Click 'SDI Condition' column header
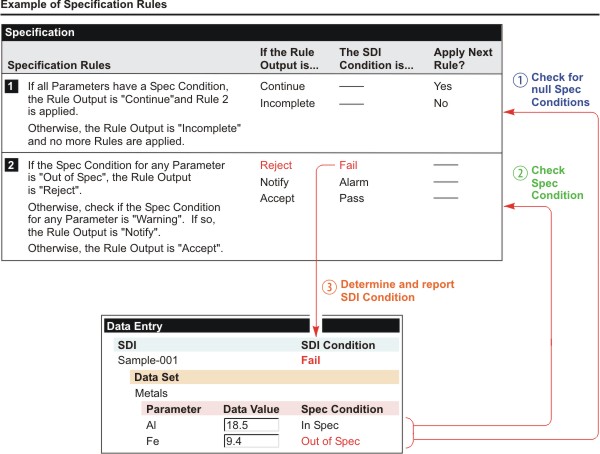 click(x=338, y=345)
